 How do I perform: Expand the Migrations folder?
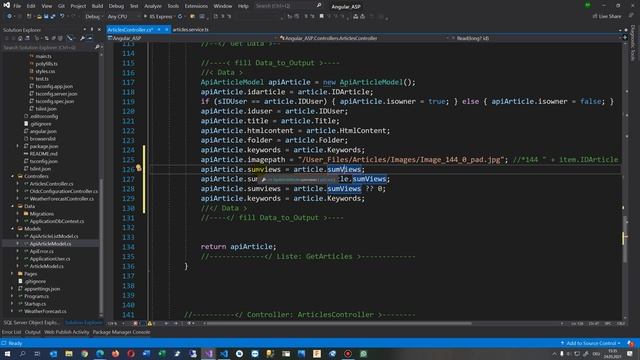pos(18,213)
